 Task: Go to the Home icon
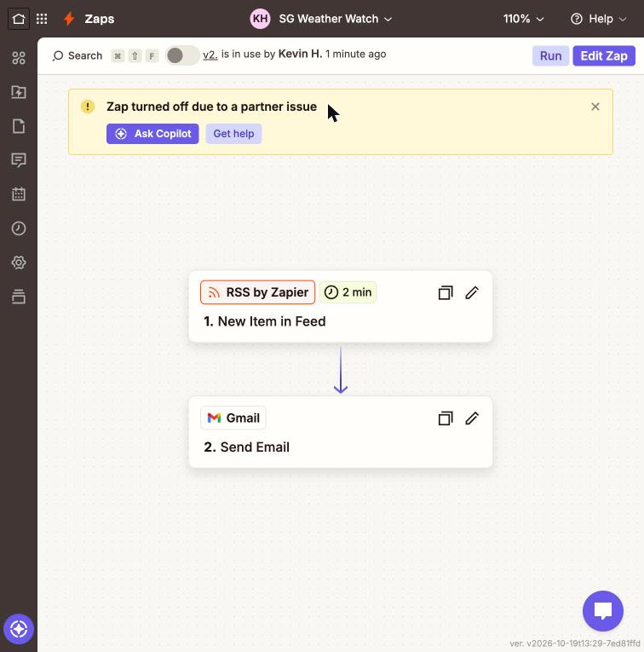[19, 19]
